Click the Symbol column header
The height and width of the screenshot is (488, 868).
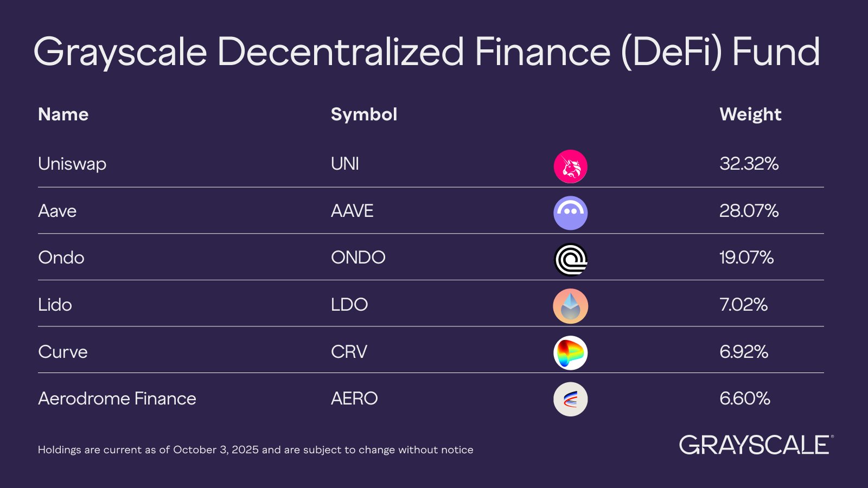(x=364, y=114)
